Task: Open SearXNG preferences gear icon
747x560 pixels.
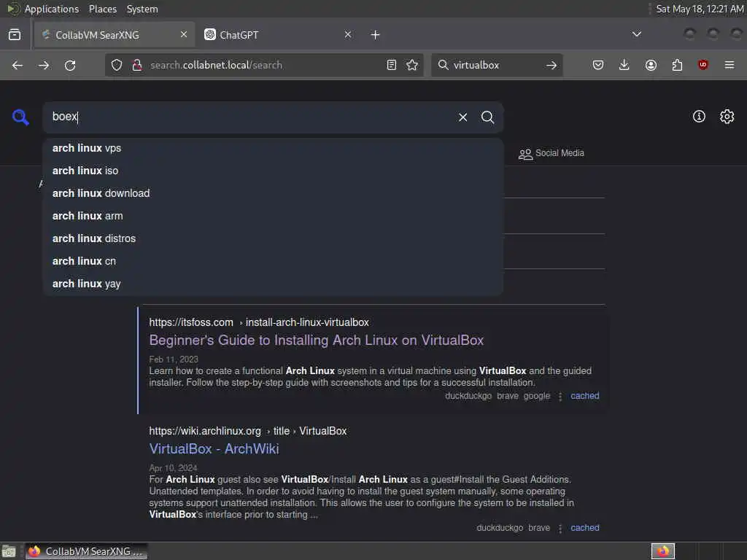Action: click(727, 117)
